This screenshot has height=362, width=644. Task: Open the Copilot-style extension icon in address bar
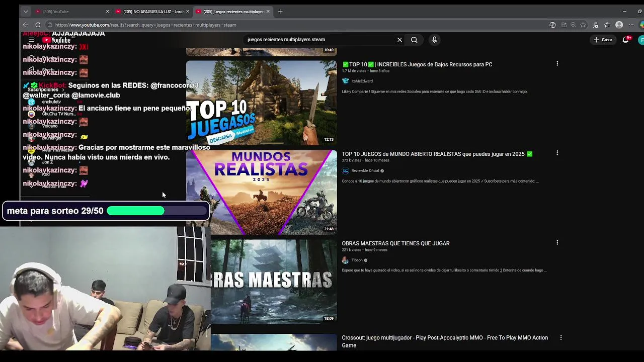552,25
